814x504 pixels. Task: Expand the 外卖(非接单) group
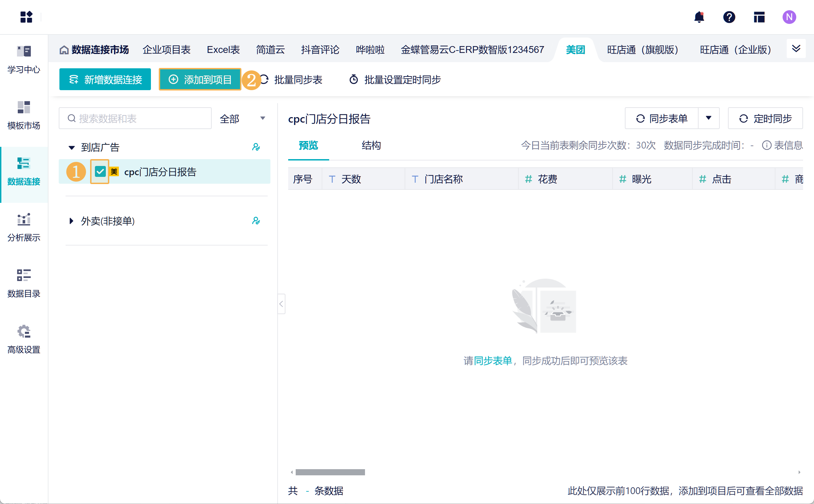[x=71, y=221]
